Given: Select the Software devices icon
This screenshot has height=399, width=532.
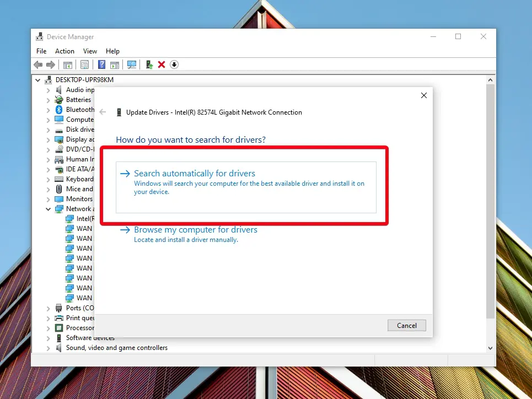Looking at the screenshot, I should coord(59,338).
